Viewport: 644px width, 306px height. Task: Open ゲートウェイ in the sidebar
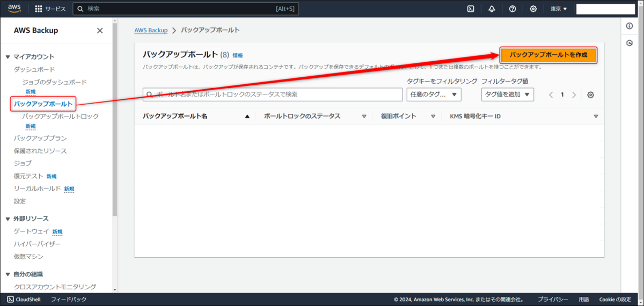[31, 231]
